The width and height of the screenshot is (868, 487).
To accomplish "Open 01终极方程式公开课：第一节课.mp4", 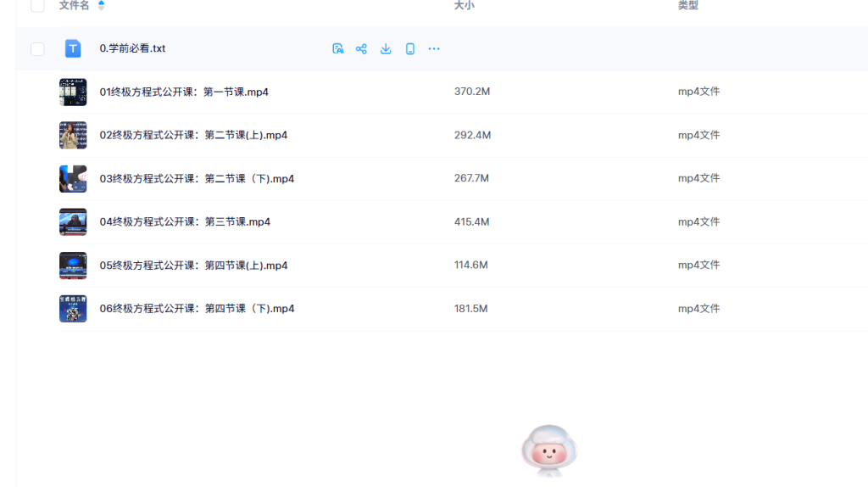I will (184, 92).
